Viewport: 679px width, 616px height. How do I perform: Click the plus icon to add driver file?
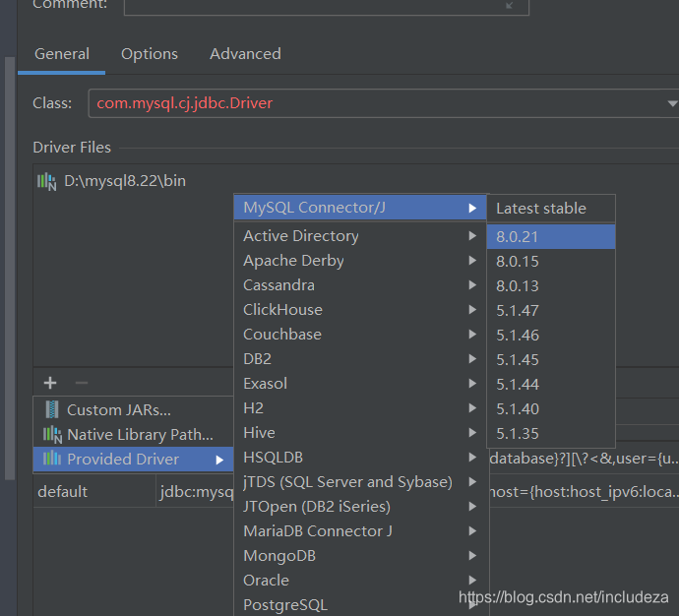50,383
